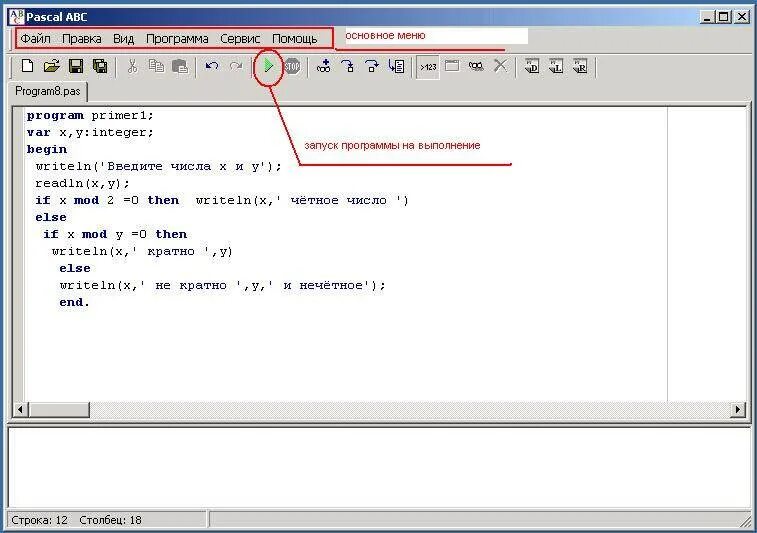
Task: Click inside the empty output panel at bottom
Action: (x=378, y=467)
